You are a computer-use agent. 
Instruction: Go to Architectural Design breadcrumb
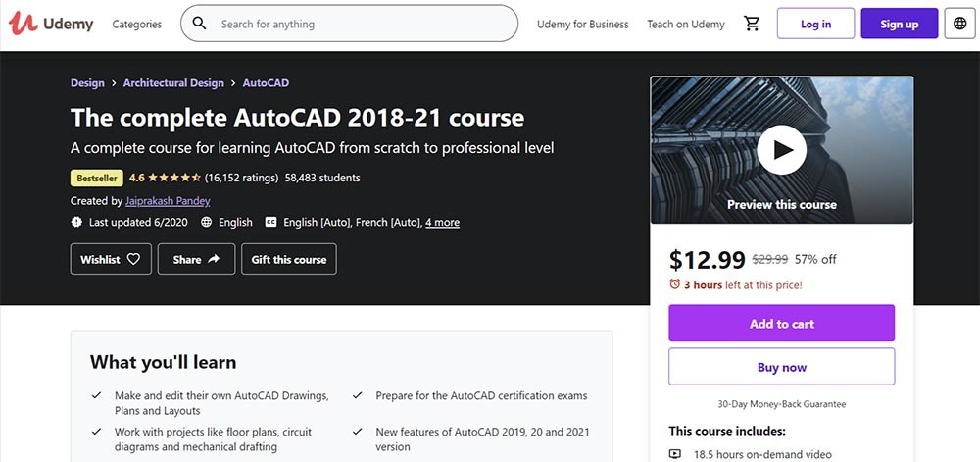(173, 82)
